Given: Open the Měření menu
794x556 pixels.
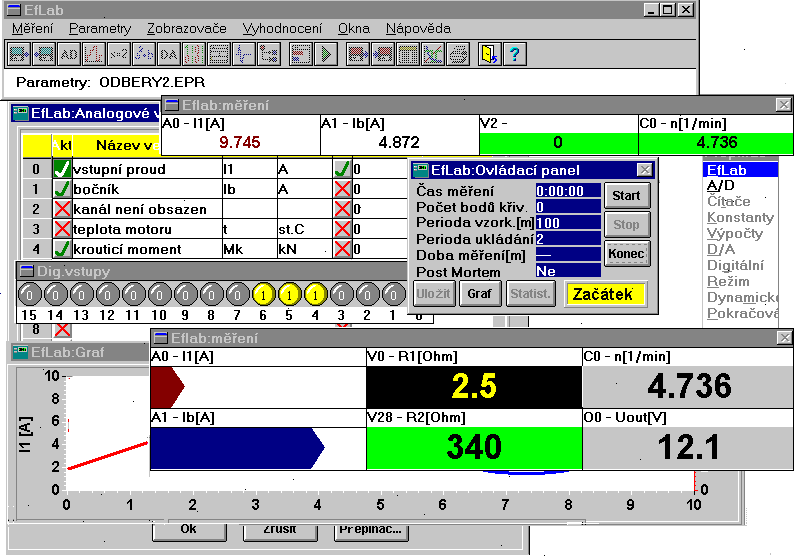Looking at the screenshot, I should [x=32, y=29].
